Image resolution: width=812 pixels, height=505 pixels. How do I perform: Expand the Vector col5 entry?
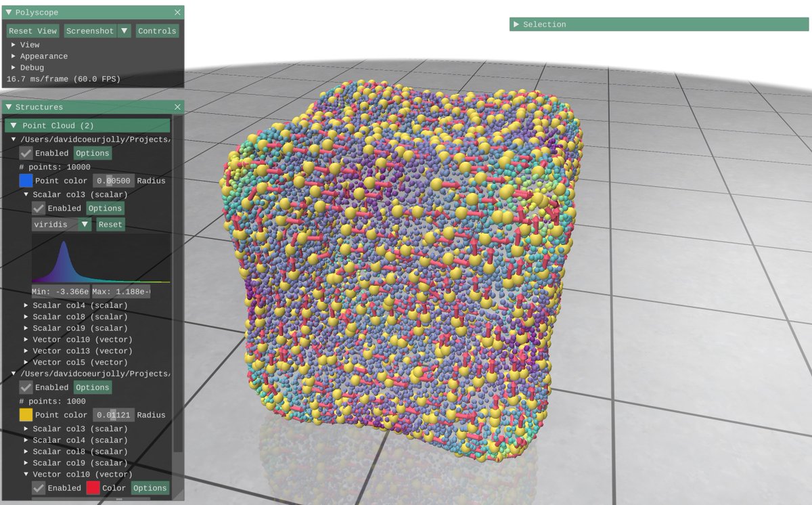(26, 363)
